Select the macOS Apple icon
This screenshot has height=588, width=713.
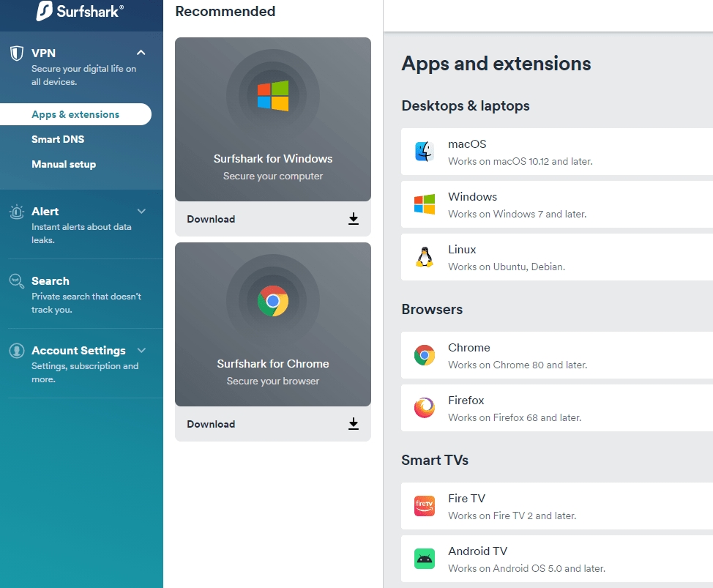[x=424, y=152]
